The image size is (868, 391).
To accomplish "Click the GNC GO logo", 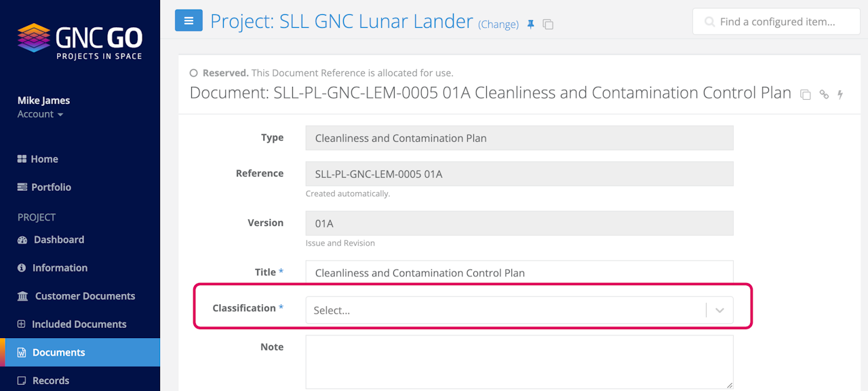I will [80, 41].
